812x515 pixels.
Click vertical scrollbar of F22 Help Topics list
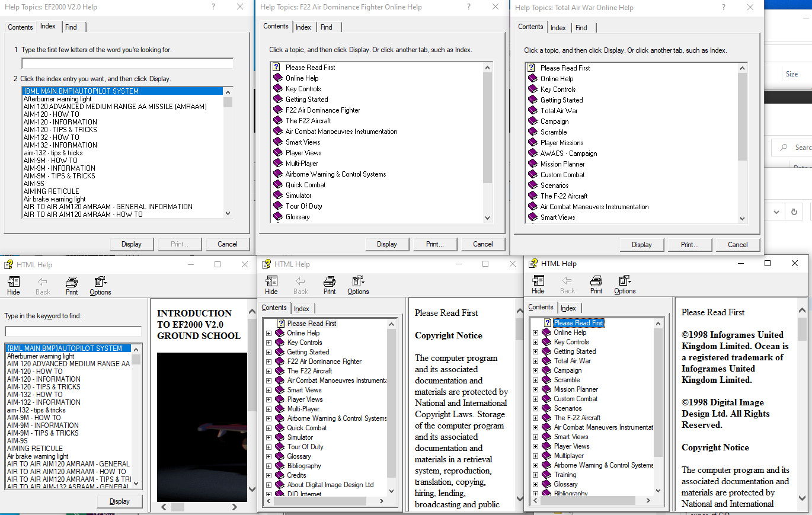click(487, 142)
